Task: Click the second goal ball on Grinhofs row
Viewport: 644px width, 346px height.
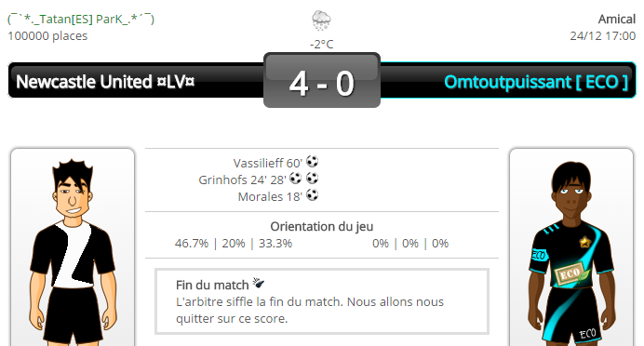Action: pos(312,179)
